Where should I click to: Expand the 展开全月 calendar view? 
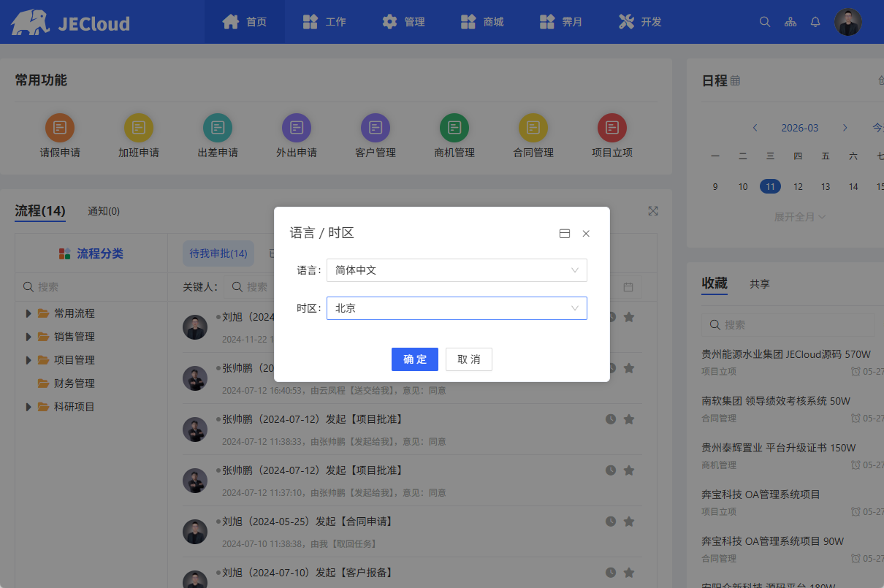tap(800, 217)
